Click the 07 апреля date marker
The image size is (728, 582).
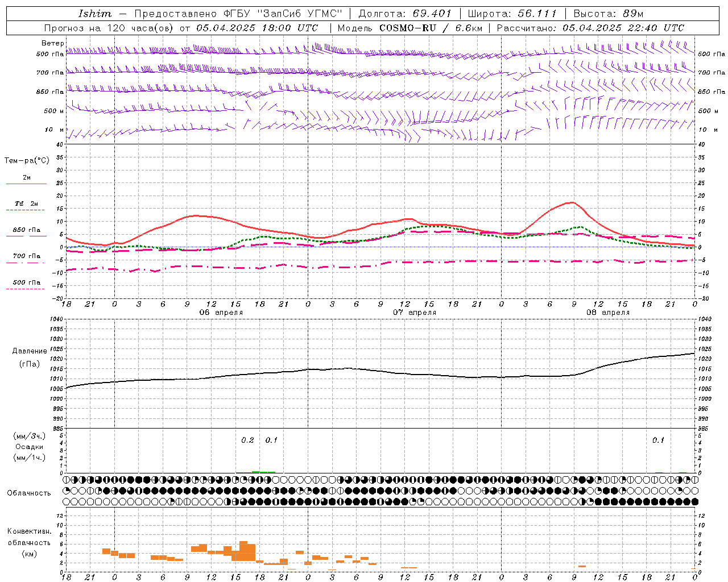415,313
